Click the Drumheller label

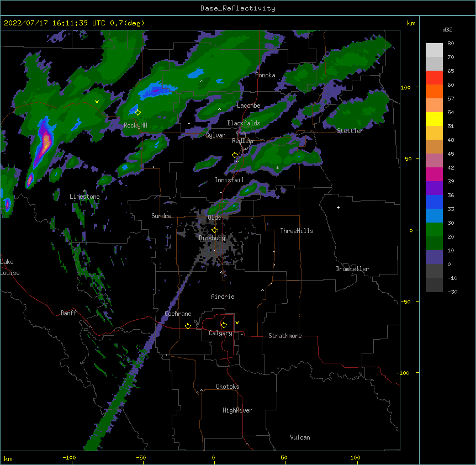coord(352,269)
